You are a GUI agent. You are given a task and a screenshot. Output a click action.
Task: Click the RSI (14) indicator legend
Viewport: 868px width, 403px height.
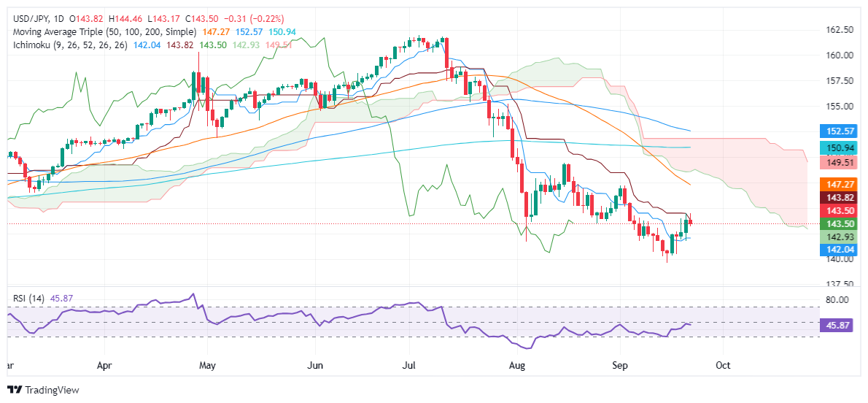tap(29, 298)
